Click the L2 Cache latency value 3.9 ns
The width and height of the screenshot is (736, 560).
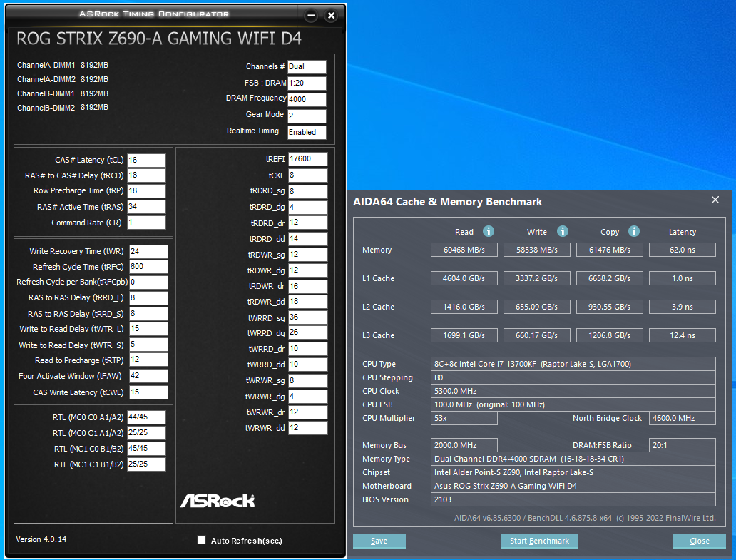pyautogui.click(x=683, y=307)
